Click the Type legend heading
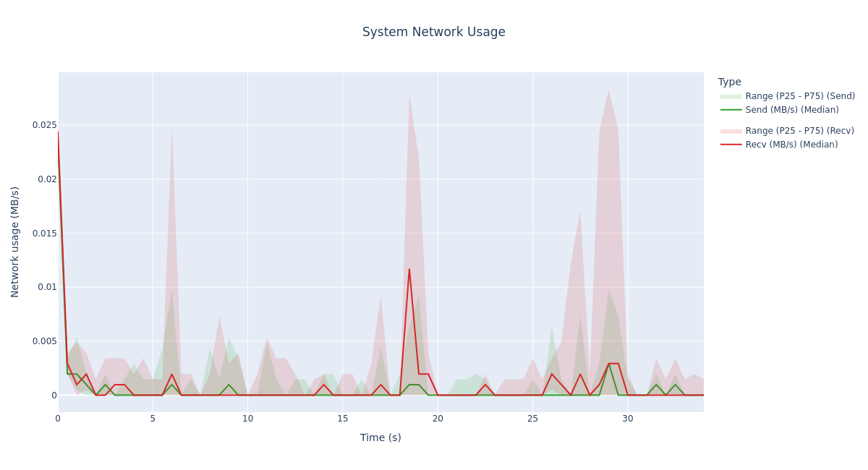The width and height of the screenshot is (868, 470). coord(729,82)
